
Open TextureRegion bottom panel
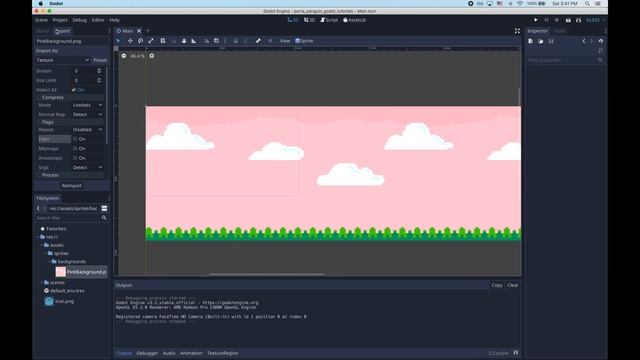[x=222, y=353]
